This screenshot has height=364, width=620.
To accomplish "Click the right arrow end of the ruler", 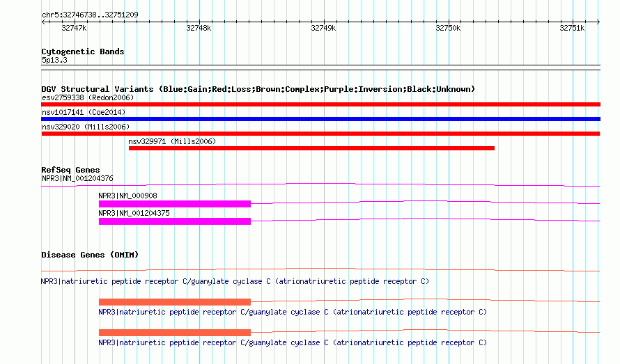I will pos(598,22).
